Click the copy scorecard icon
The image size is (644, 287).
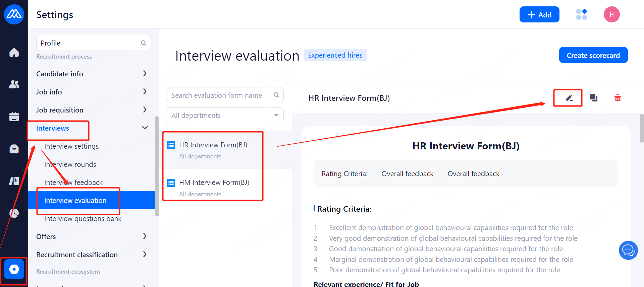(x=594, y=98)
